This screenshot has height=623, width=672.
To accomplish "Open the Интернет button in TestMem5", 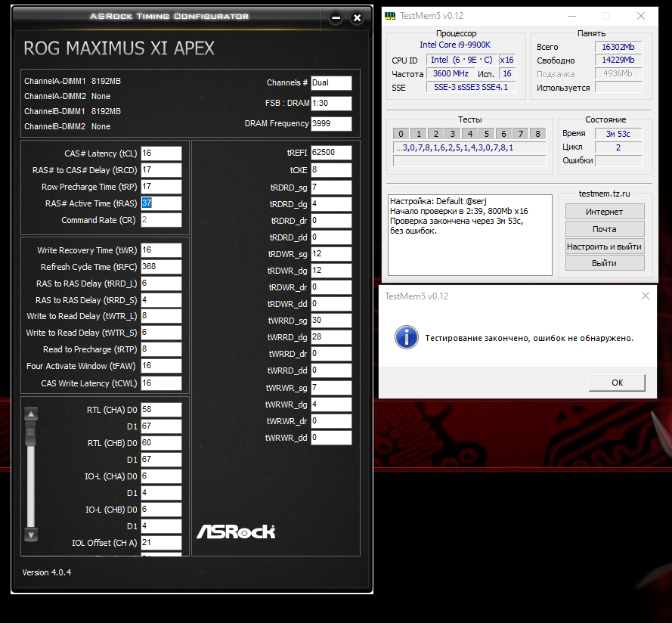I will 605,212.
